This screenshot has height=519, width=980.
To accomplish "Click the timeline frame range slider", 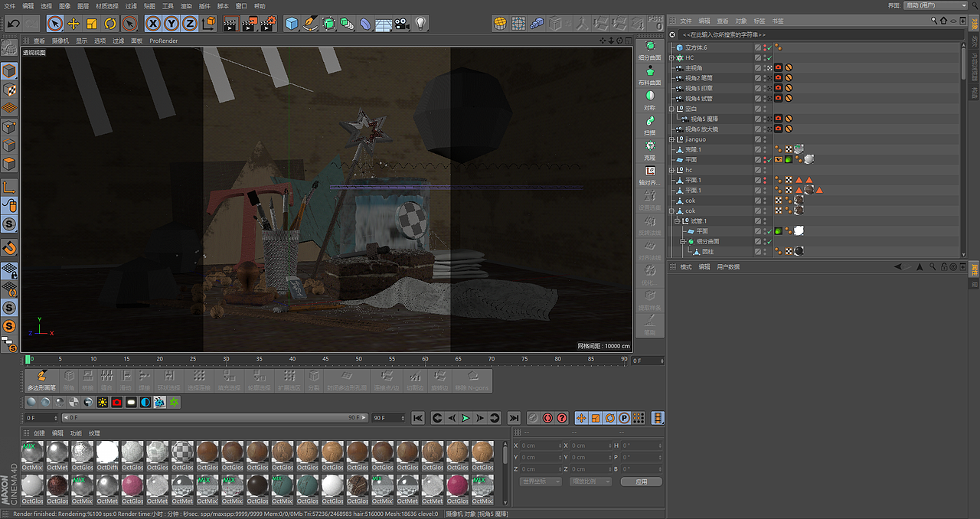I will pos(214,418).
